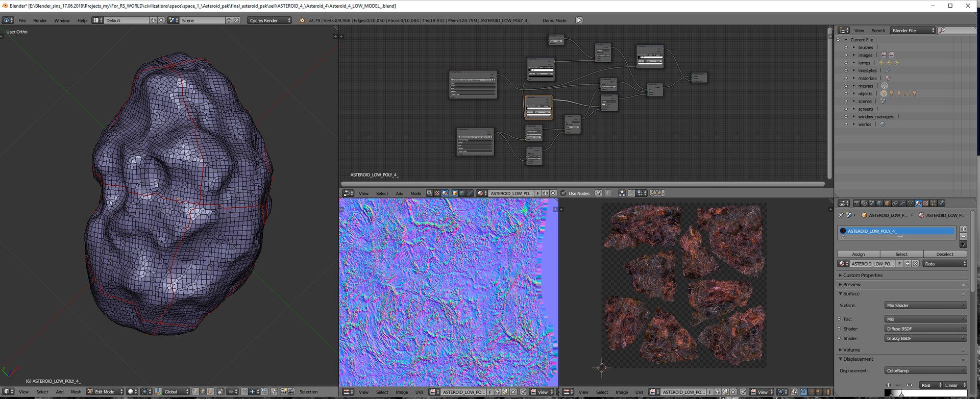Unlink material in node editor header (X)

[553, 193]
